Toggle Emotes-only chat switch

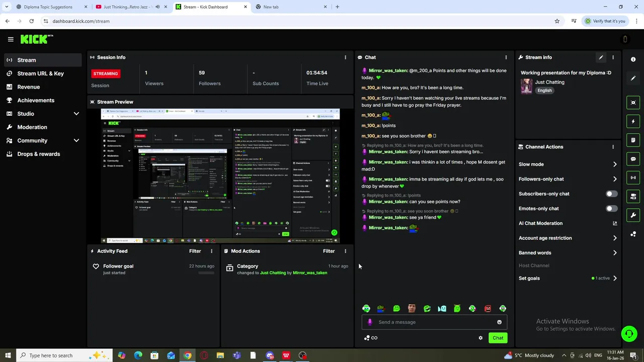click(611, 208)
